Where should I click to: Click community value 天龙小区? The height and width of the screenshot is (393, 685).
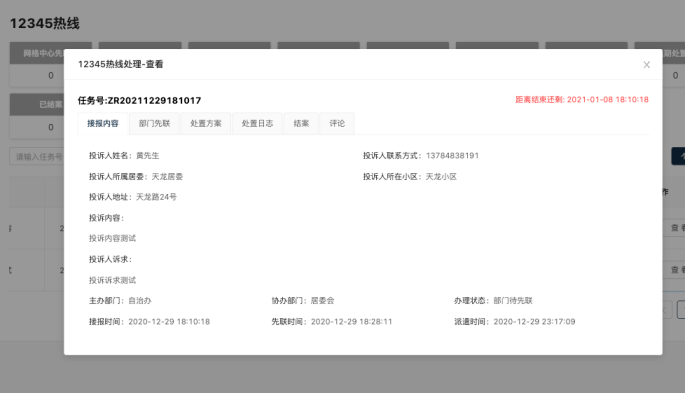tap(441, 176)
